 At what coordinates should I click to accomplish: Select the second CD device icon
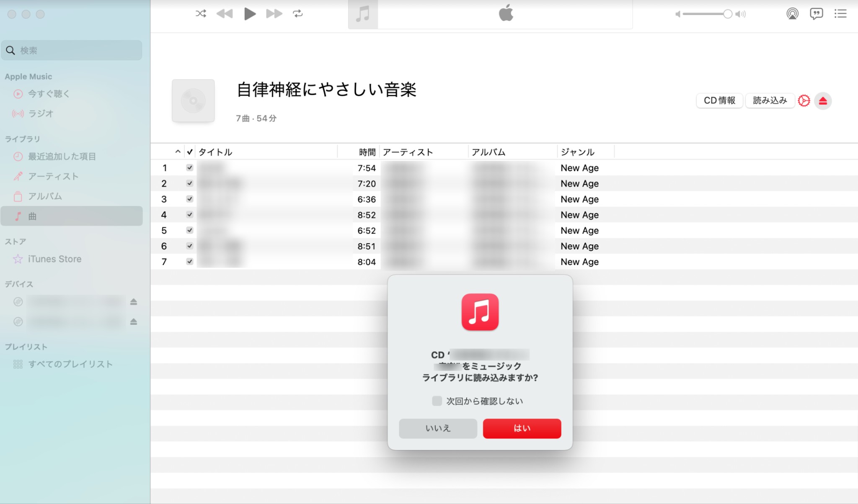18,321
